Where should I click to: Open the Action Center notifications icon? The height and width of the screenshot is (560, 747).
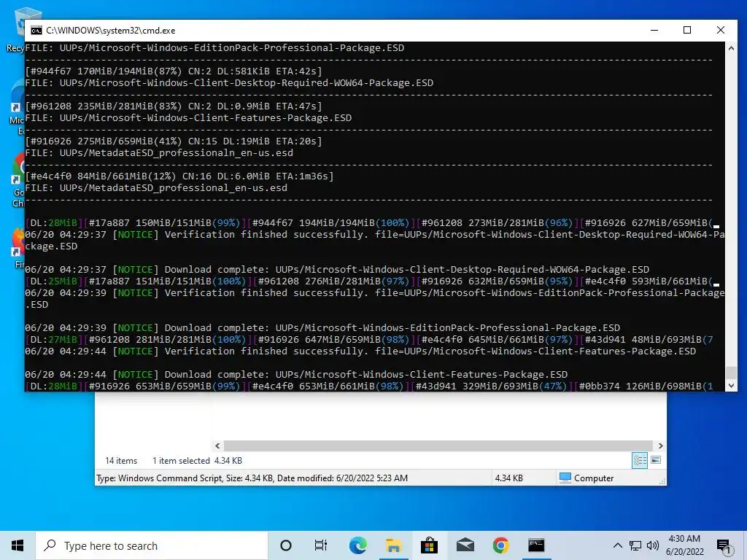(724, 546)
